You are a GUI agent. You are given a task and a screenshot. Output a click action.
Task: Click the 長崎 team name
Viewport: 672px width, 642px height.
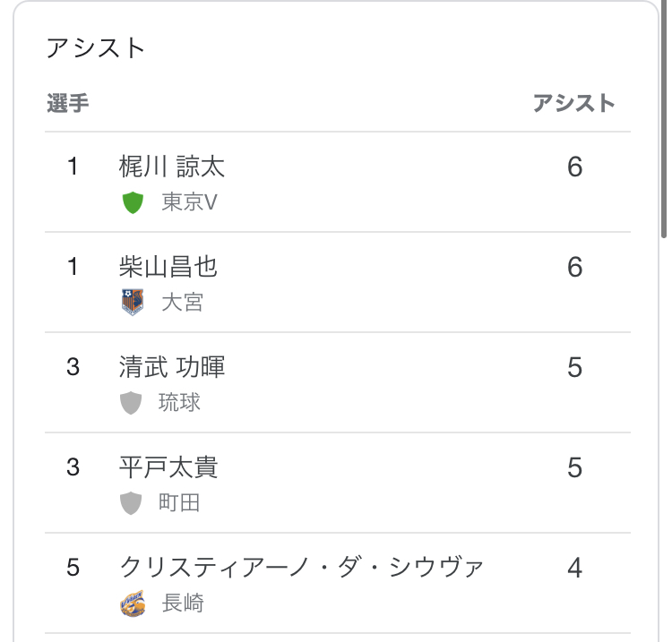[x=182, y=603]
